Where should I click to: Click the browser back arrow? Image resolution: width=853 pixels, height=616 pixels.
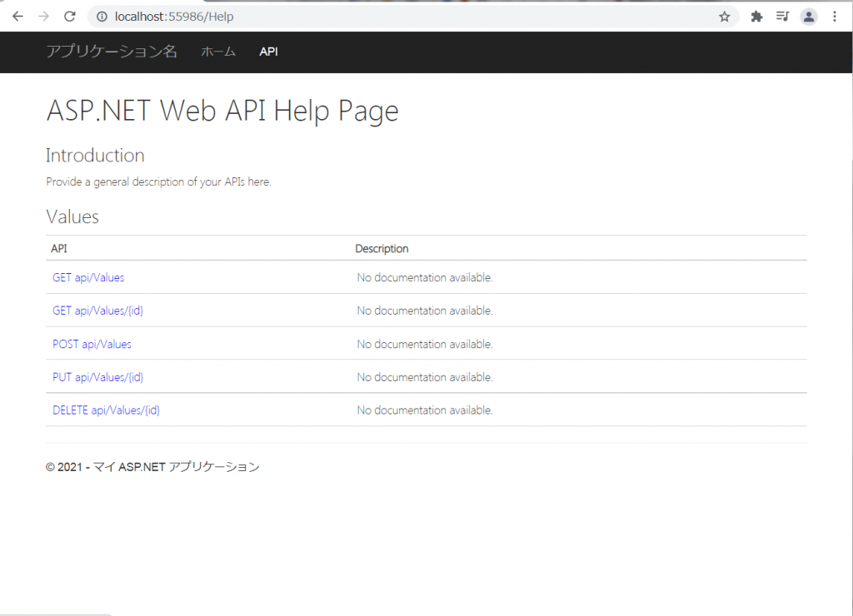pyautogui.click(x=17, y=16)
